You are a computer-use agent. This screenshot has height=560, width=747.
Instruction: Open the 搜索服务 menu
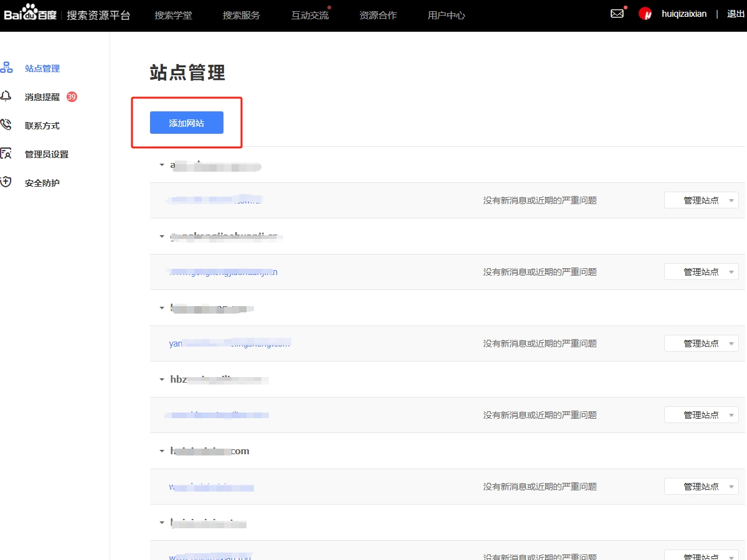coord(242,15)
